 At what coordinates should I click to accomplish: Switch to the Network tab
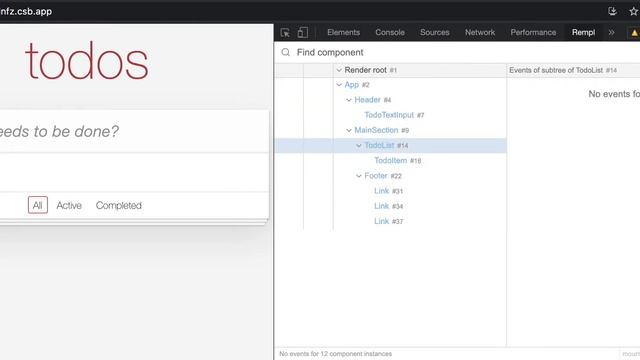click(480, 33)
